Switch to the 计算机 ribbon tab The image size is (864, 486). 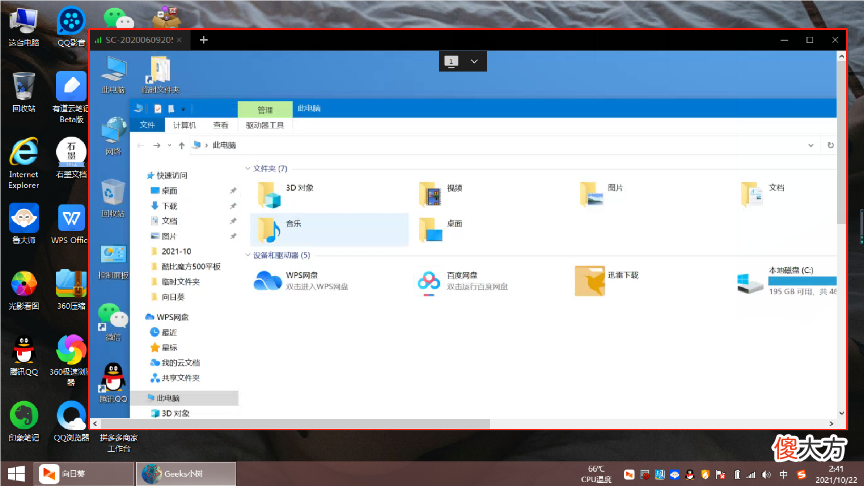[x=185, y=125]
